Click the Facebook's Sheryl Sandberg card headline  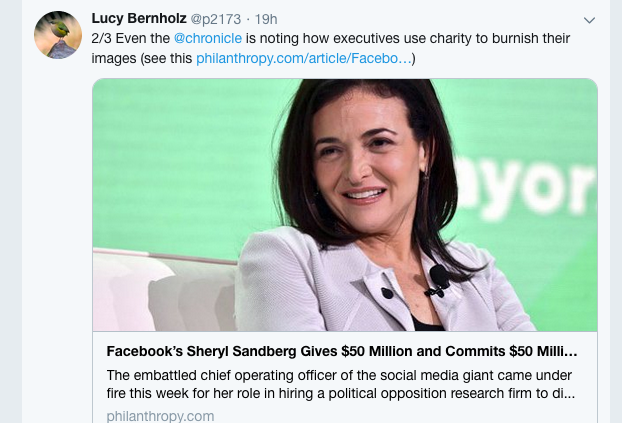point(342,352)
